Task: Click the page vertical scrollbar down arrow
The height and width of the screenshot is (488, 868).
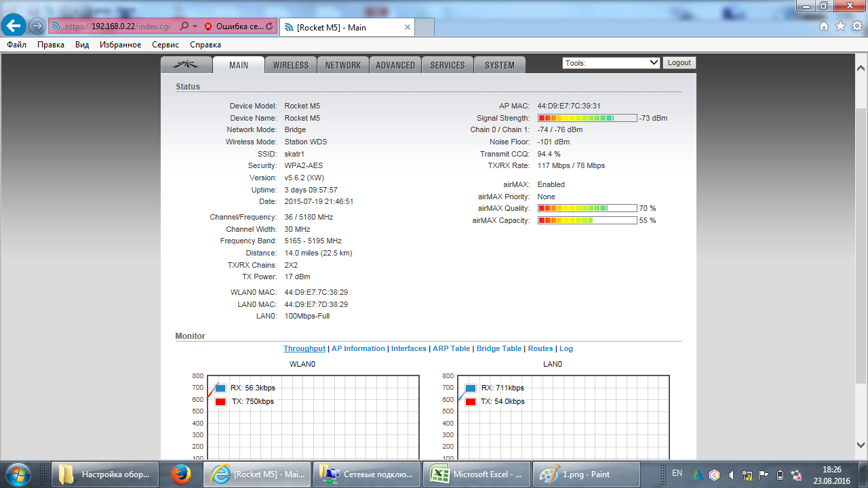Action: pyautogui.click(x=861, y=445)
